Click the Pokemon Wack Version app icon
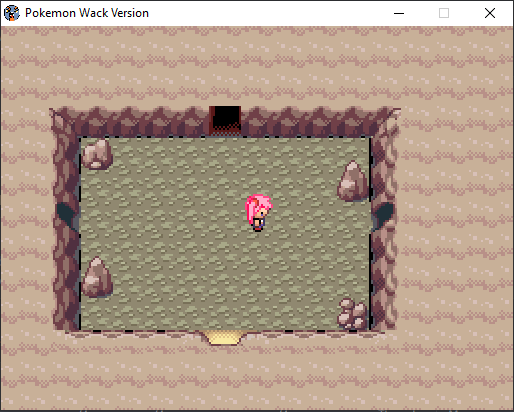The height and width of the screenshot is (412, 514). pyautogui.click(x=12, y=13)
